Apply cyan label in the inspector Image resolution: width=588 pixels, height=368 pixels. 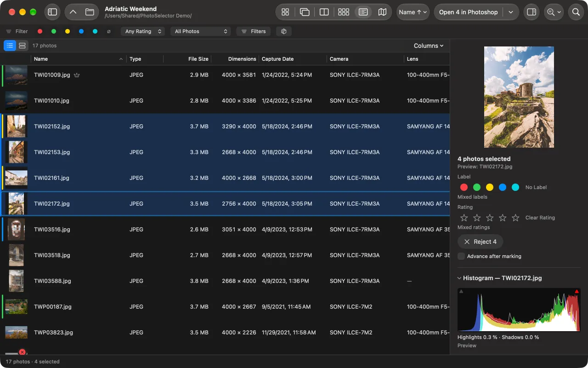click(x=515, y=187)
